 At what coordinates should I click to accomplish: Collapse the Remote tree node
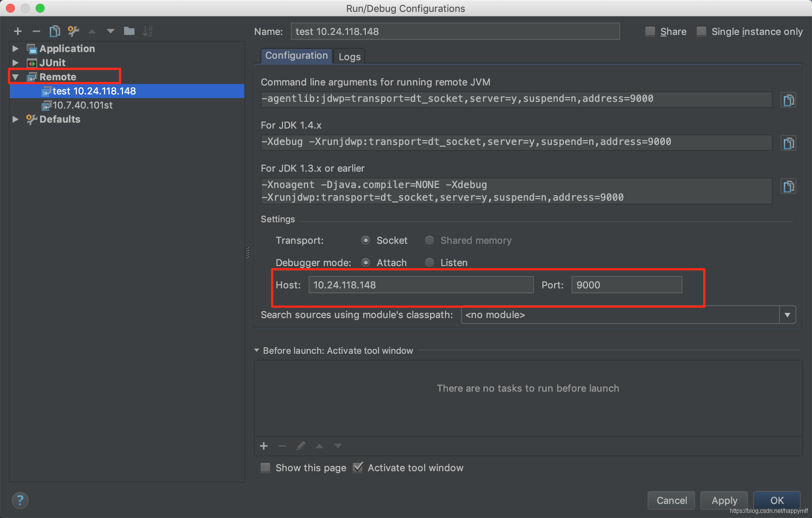click(x=15, y=77)
